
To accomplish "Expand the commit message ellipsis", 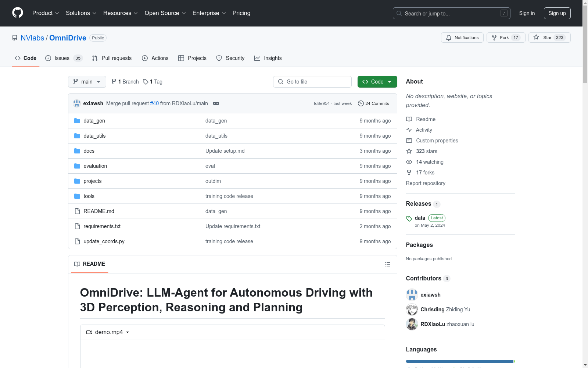I will click(216, 103).
